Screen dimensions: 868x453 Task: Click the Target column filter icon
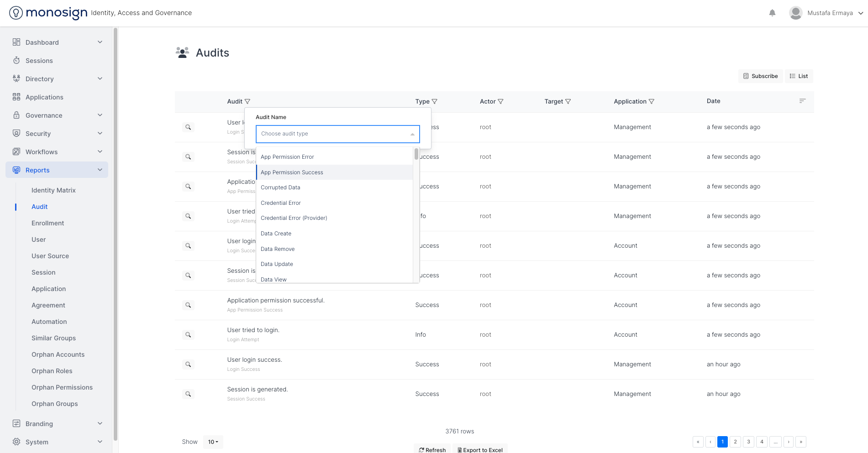pyautogui.click(x=568, y=102)
